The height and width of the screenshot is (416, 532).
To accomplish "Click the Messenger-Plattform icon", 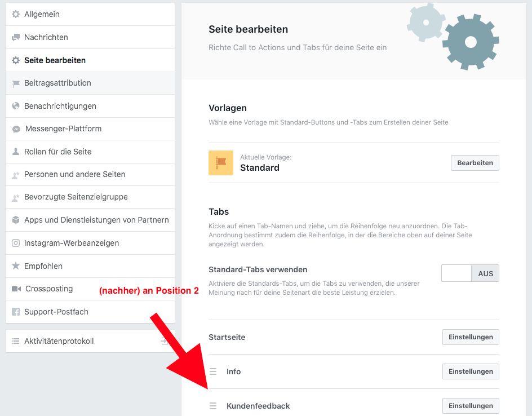I will pos(16,129).
